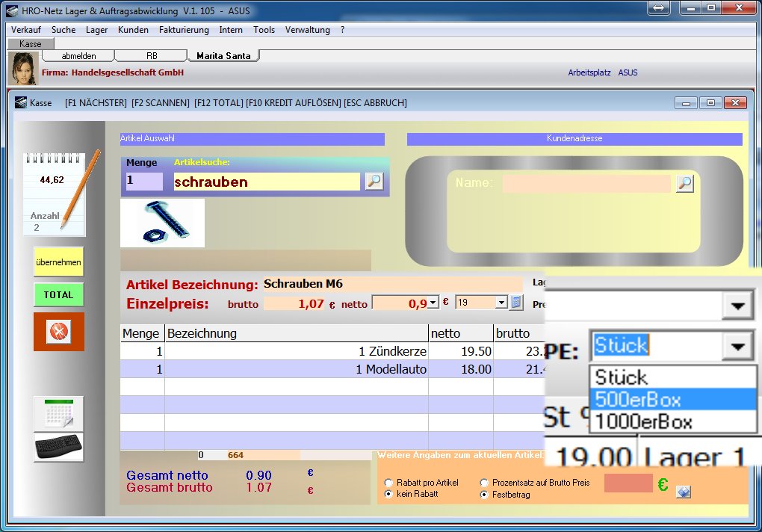Click the Firma: Handelsgesellschaft GmbH text
Image resolution: width=762 pixels, height=532 pixels.
coord(113,73)
